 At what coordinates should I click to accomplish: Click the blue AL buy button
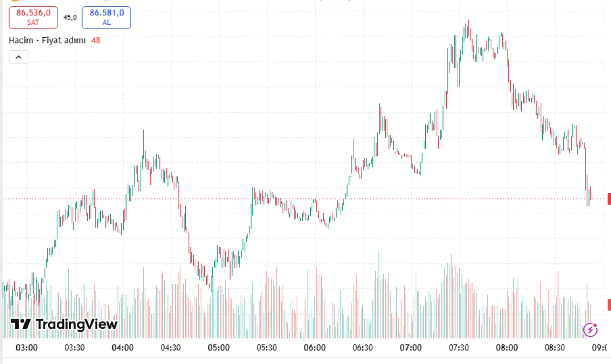pos(106,18)
